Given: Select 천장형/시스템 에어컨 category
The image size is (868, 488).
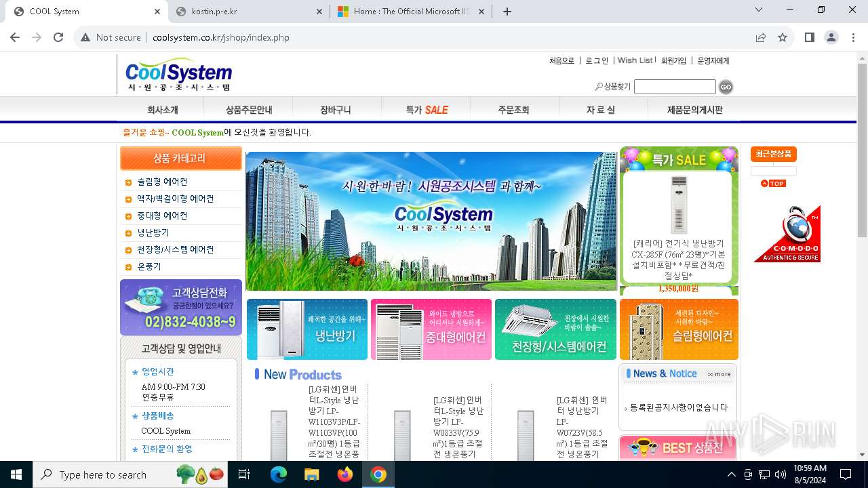Looking at the screenshot, I should [175, 249].
